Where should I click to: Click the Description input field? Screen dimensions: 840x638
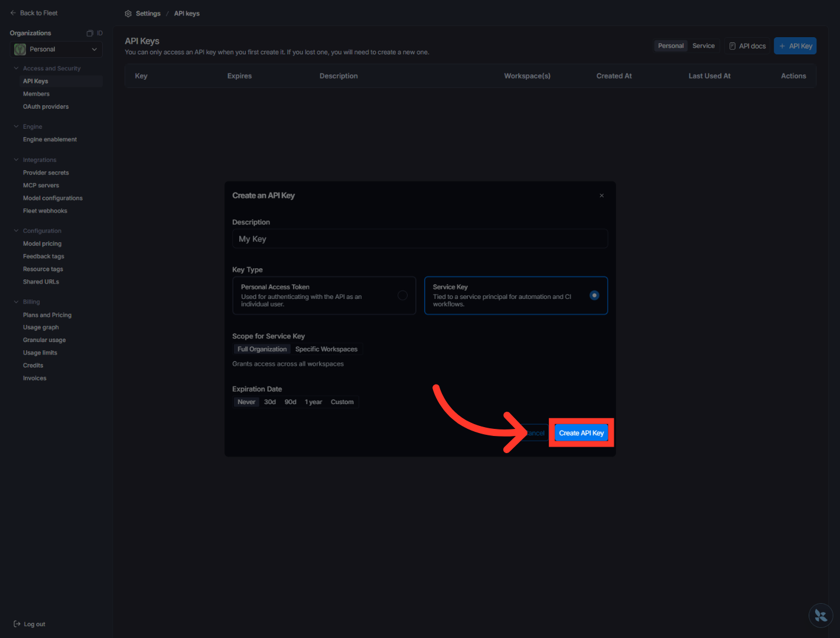(x=420, y=239)
